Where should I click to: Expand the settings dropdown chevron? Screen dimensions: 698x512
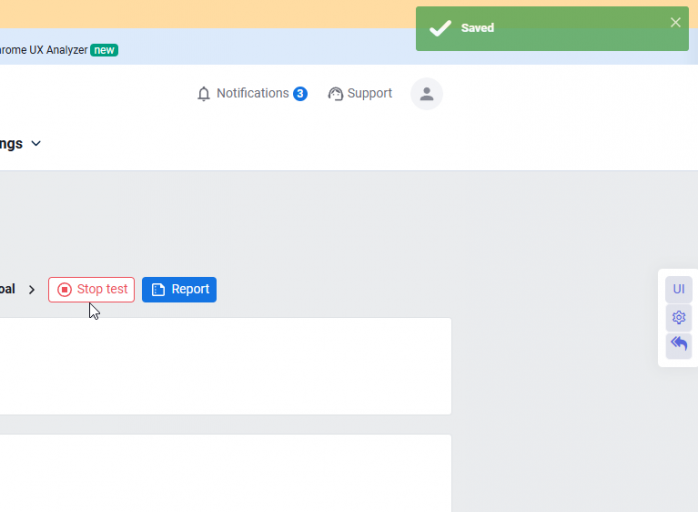36,143
